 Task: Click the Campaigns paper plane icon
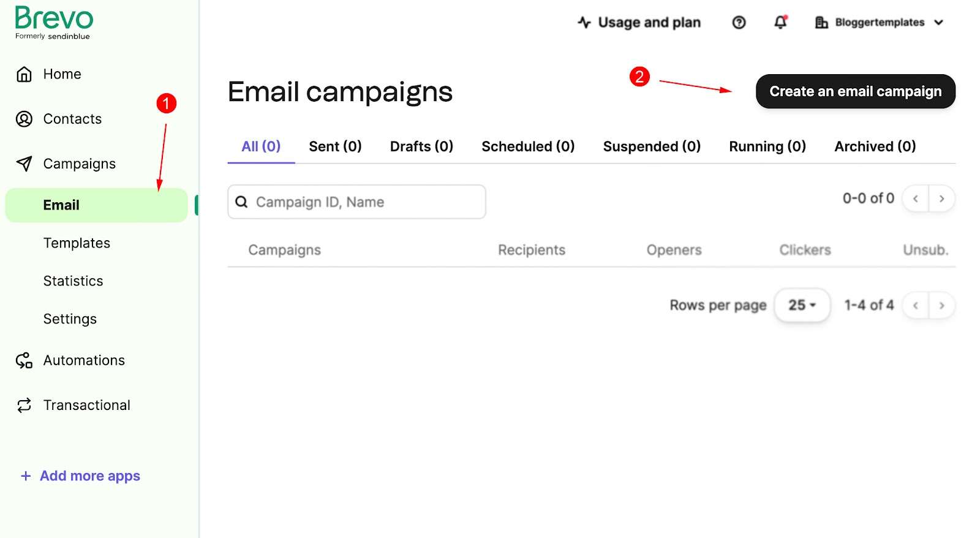[24, 164]
